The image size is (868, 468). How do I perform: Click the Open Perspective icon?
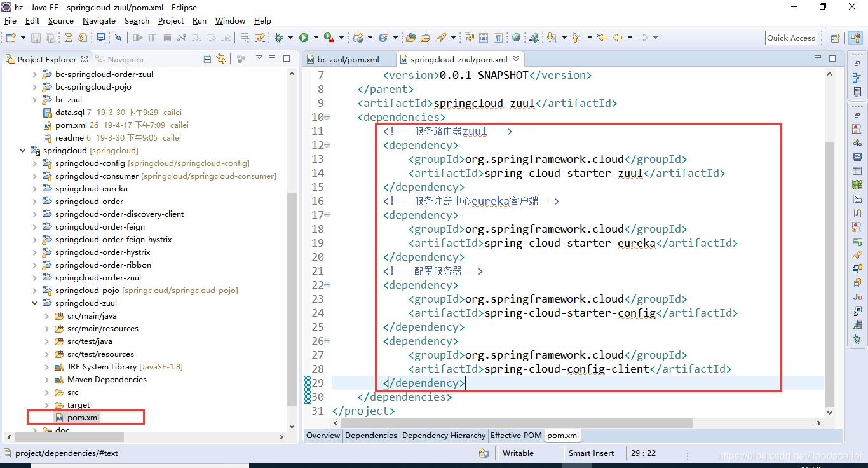(x=836, y=38)
